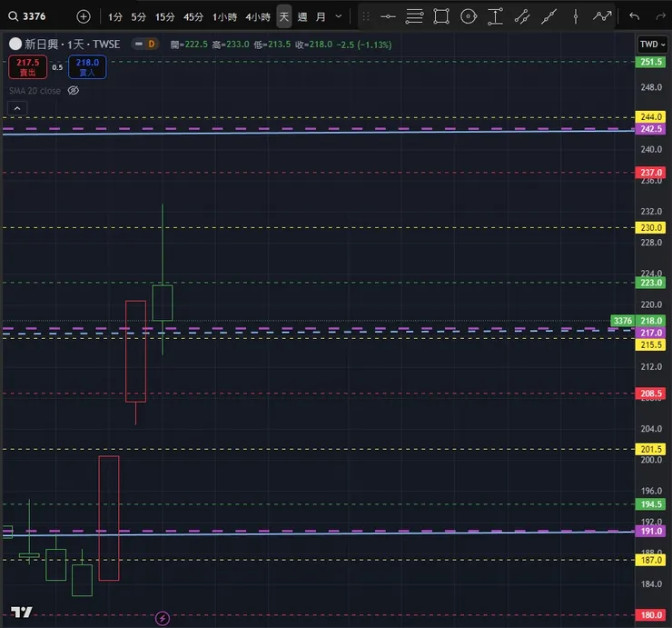This screenshot has width=672, height=628.
Task: Toggle the orange D data-status indicator
Action: tap(152, 45)
